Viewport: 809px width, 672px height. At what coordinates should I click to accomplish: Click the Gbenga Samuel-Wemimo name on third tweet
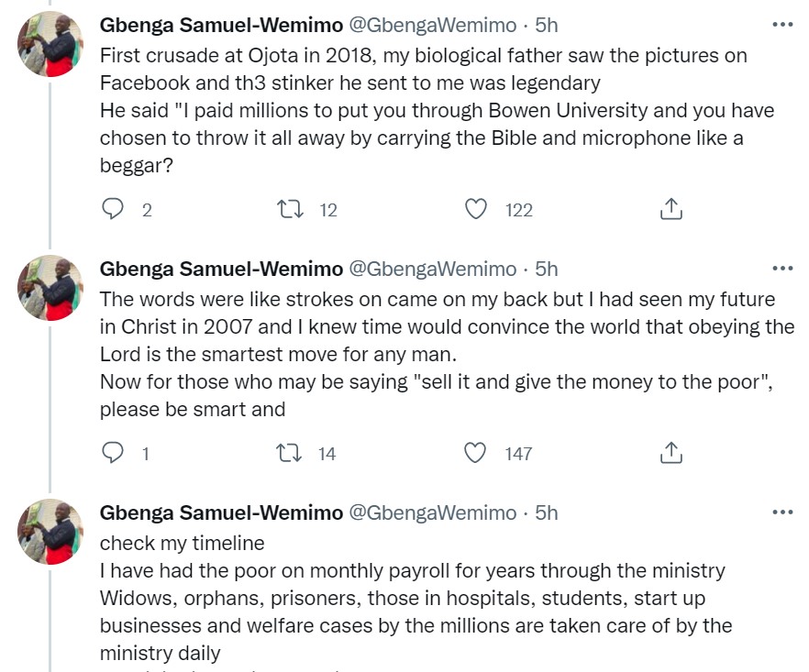point(221,512)
